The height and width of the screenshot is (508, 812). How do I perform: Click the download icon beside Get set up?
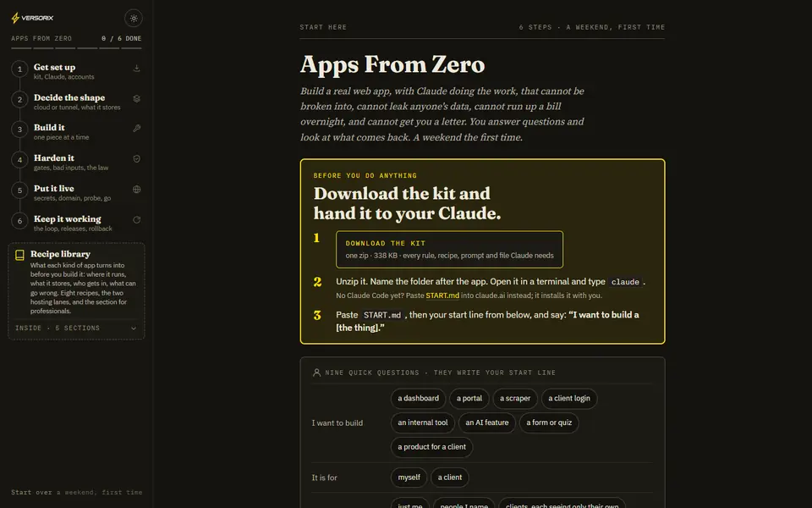click(137, 68)
